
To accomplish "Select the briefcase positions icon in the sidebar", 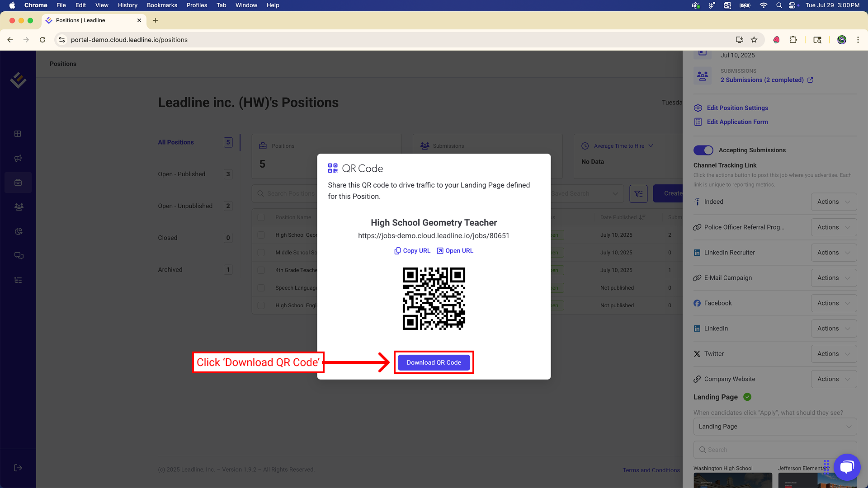I will [x=18, y=183].
